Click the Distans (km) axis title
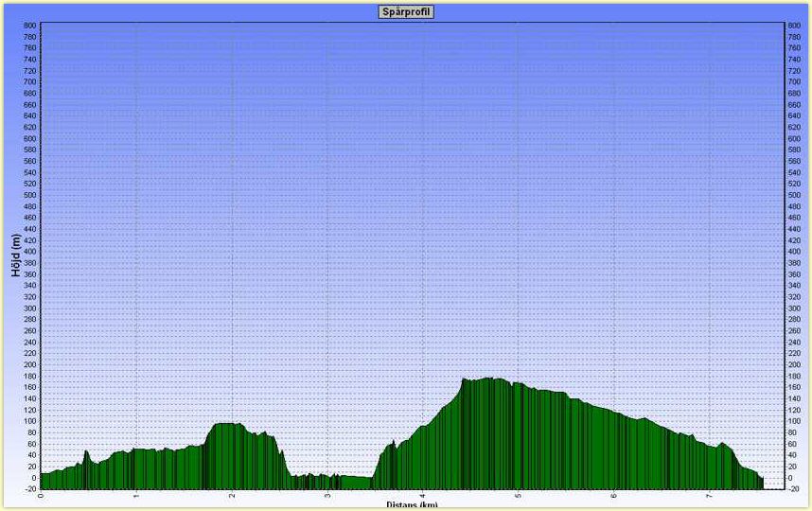The image size is (812, 511). [x=412, y=505]
